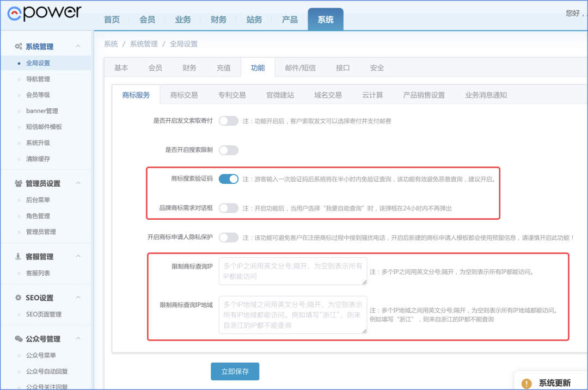Click the 客服管理 person icon

point(19,257)
